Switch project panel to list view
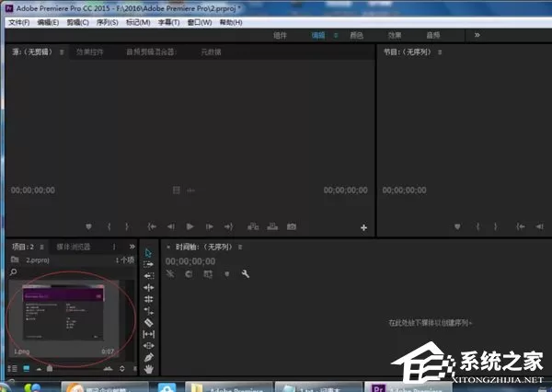 (x=12, y=368)
